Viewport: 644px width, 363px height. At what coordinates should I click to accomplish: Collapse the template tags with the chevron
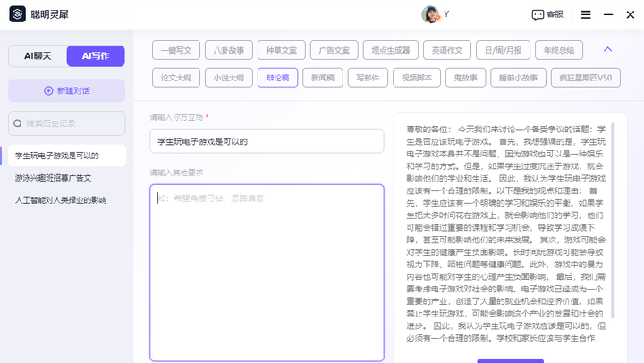(x=608, y=49)
